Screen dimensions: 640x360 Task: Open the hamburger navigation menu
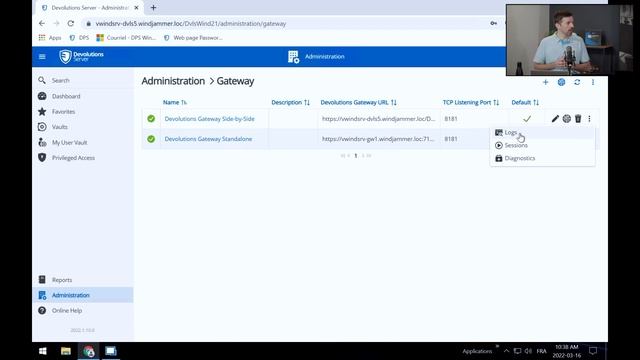pyautogui.click(x=42, y=56)
